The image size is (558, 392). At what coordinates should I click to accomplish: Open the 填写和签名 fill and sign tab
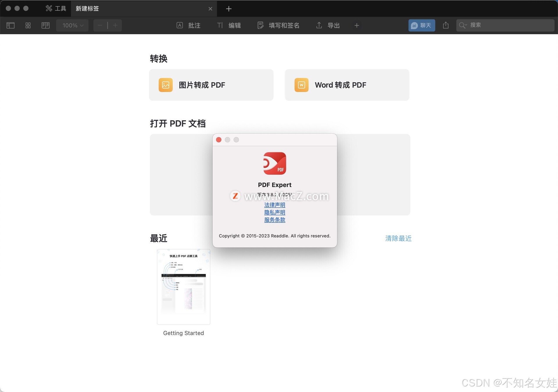coord(278,26)
